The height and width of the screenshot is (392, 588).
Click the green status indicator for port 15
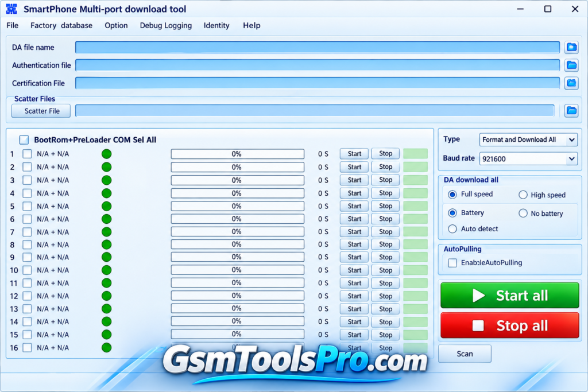pyautogui.click(x=106, y=335)
